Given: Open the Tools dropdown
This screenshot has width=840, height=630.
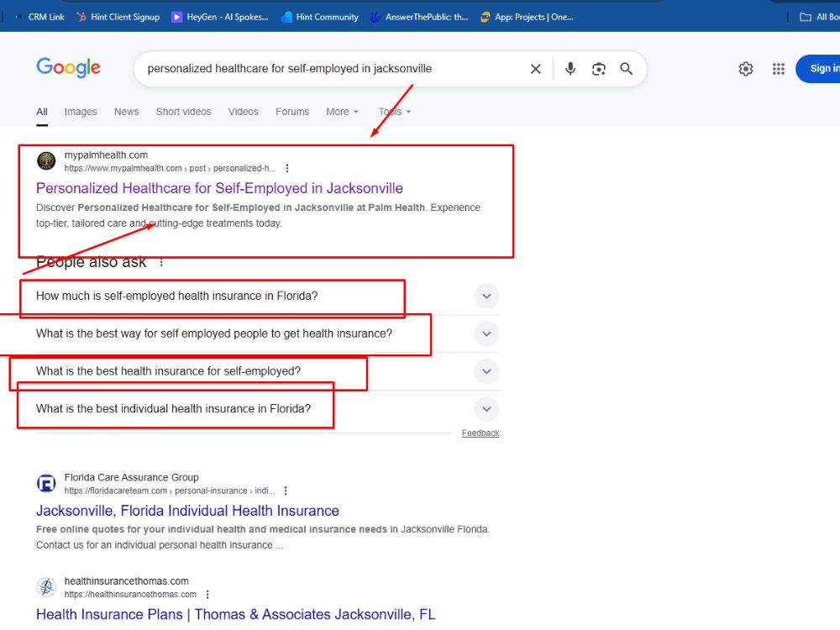Looking at the screenshot, I should pyautogui.click(x=395, y=112).
